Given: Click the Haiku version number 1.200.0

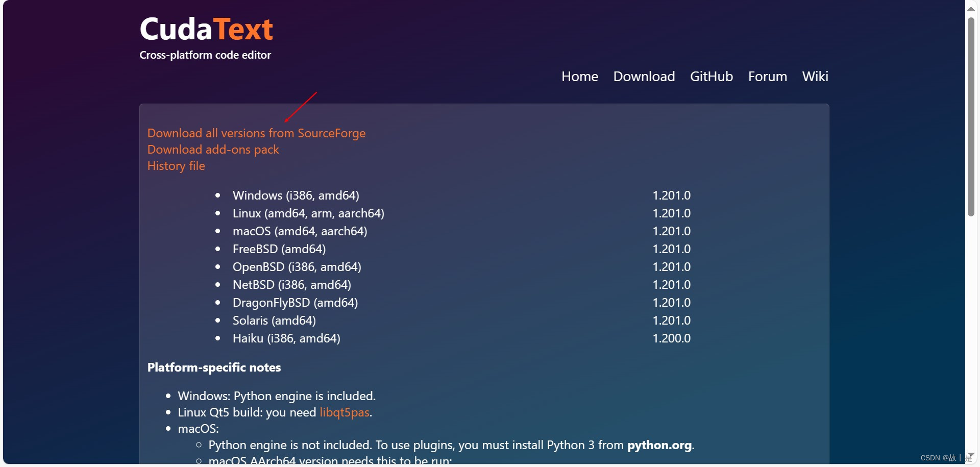Looking at the screenshot, I should 671,338.
